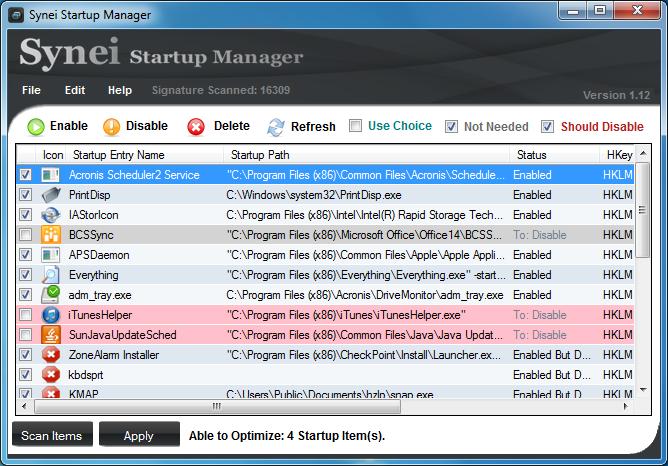
Task: Click the Scan Items button
Action: [x=52, y=434]
